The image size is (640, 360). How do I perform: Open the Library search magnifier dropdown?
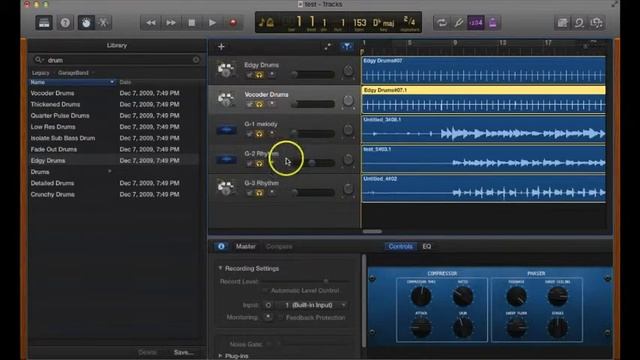point(39,60)
